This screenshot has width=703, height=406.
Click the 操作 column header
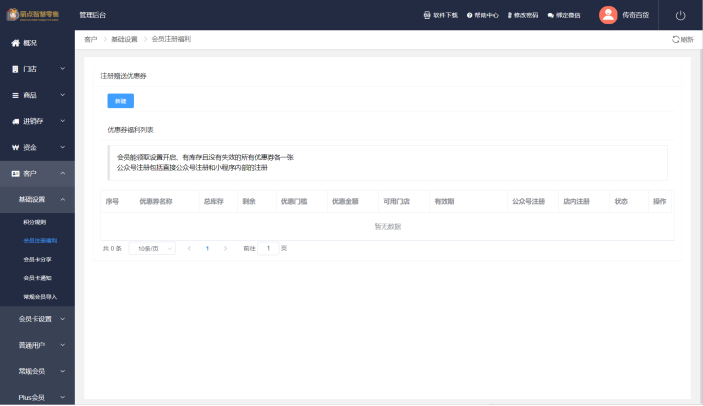(660, 202)
